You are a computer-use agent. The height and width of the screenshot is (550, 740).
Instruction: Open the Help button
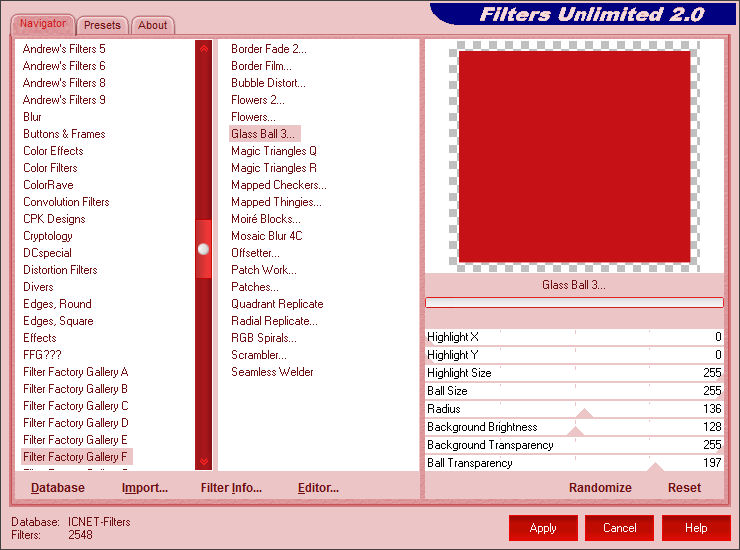(696, 527)
